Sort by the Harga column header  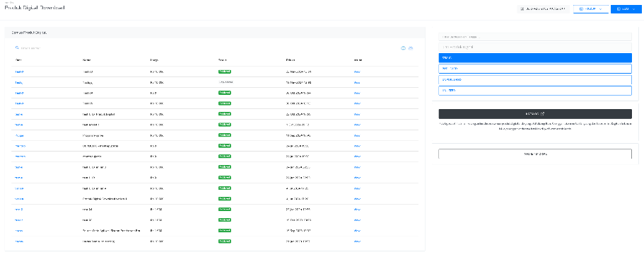tap(154, 60)
